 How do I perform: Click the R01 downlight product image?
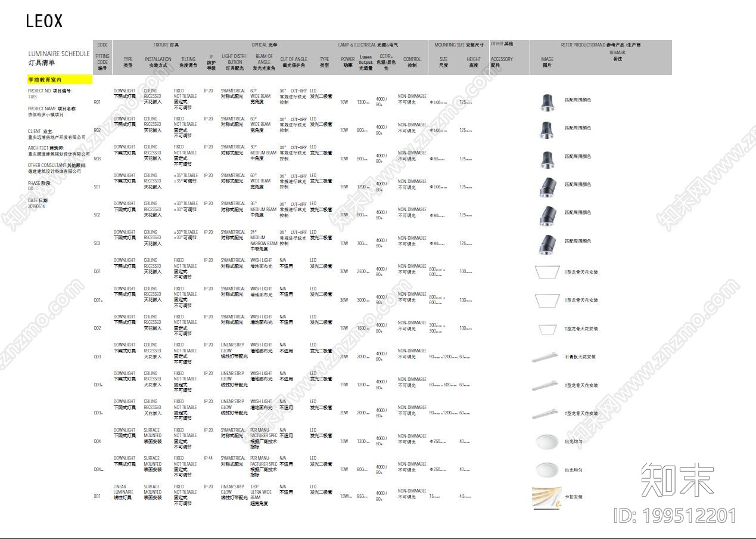coord(546,101)
